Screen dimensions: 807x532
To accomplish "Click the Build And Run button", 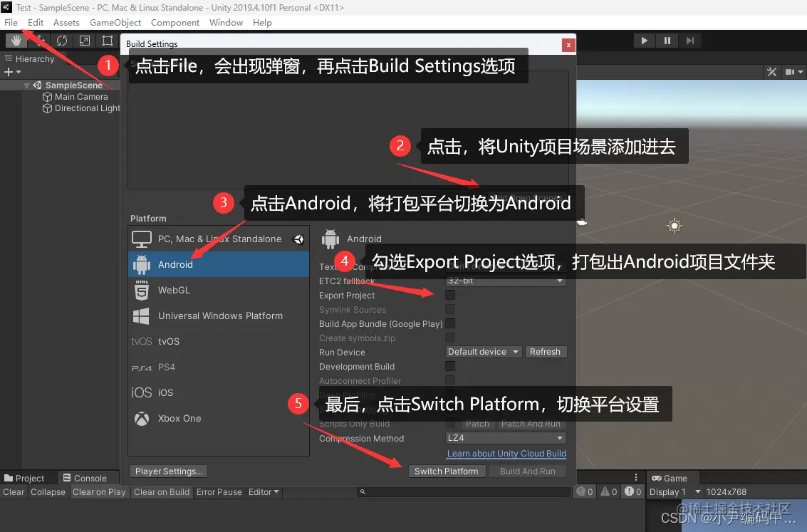I will (528, 471).
